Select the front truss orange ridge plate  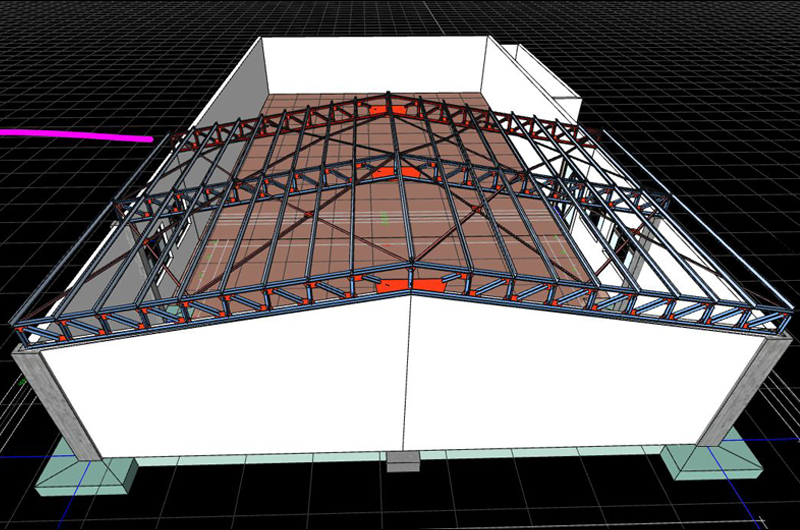pos(411,286)
